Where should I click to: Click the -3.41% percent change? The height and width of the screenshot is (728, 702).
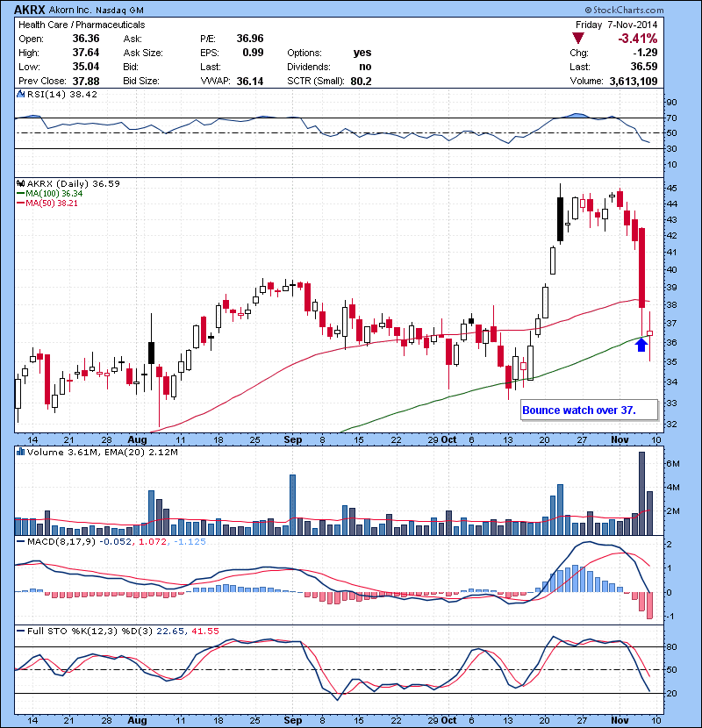click(637, 39)
